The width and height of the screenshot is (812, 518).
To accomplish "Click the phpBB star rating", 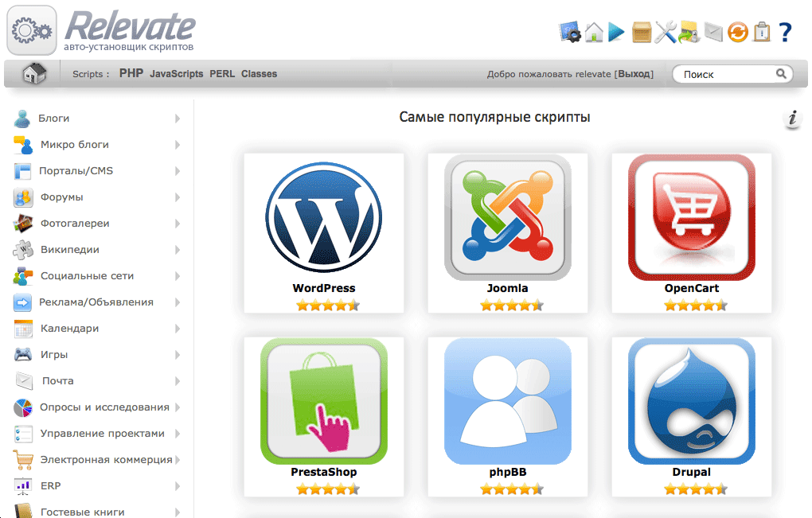I will point(511,489).
